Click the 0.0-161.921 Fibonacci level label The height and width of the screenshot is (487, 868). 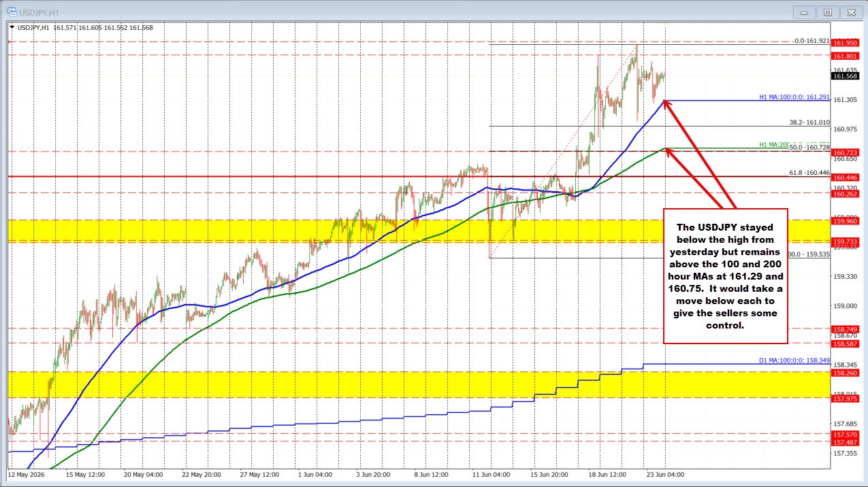pyautogui.click(x=811, y=41)
